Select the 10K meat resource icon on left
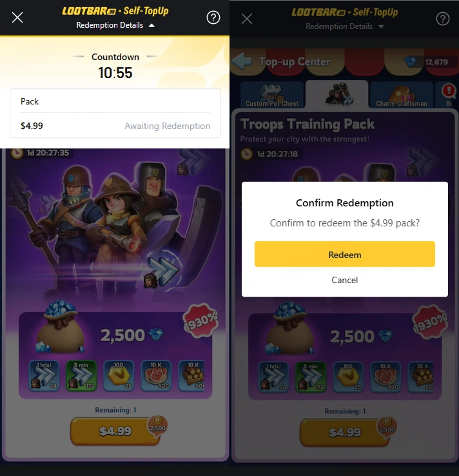The image size is (459, 476). (x=156, y=375)
